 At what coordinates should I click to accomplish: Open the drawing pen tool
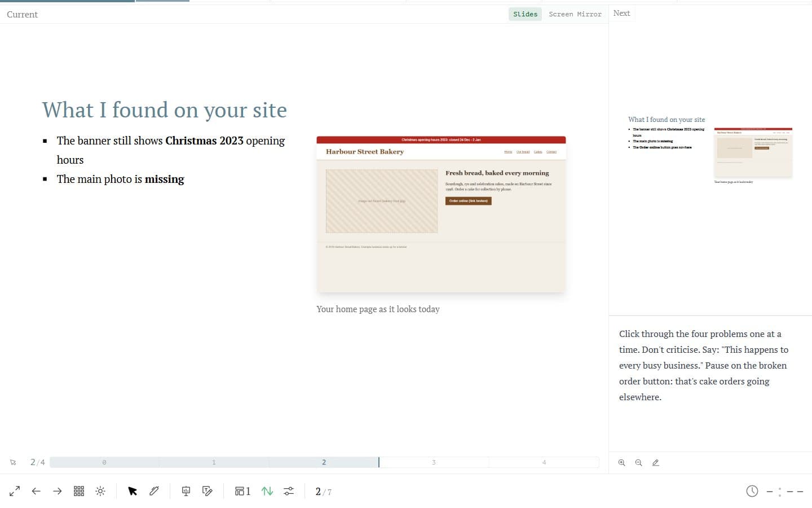click(x=154, y=491)
